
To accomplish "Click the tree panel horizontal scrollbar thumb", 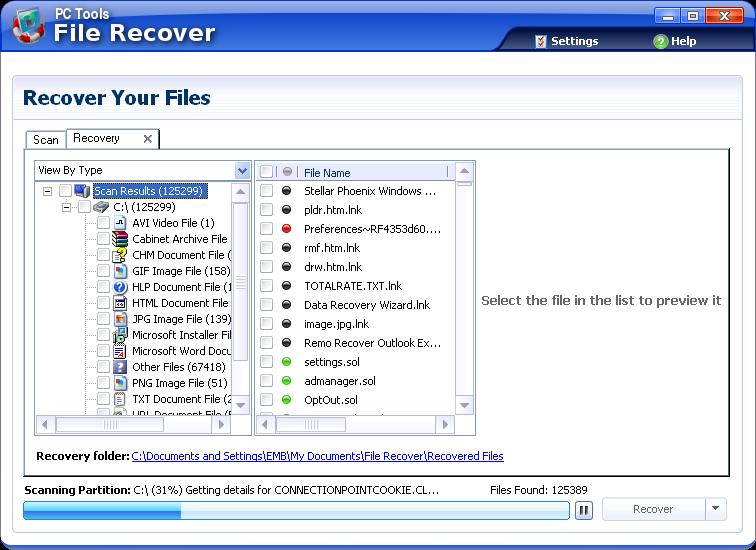I will (x=110, y=425).
